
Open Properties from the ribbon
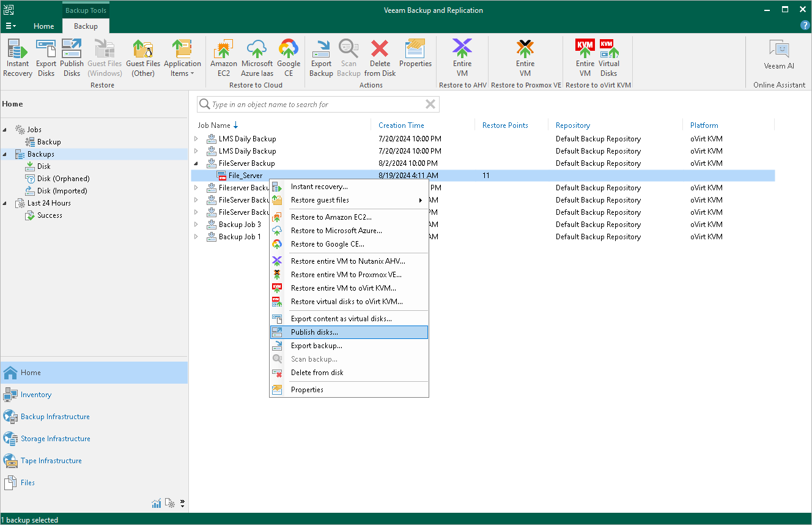coord(415,54)
